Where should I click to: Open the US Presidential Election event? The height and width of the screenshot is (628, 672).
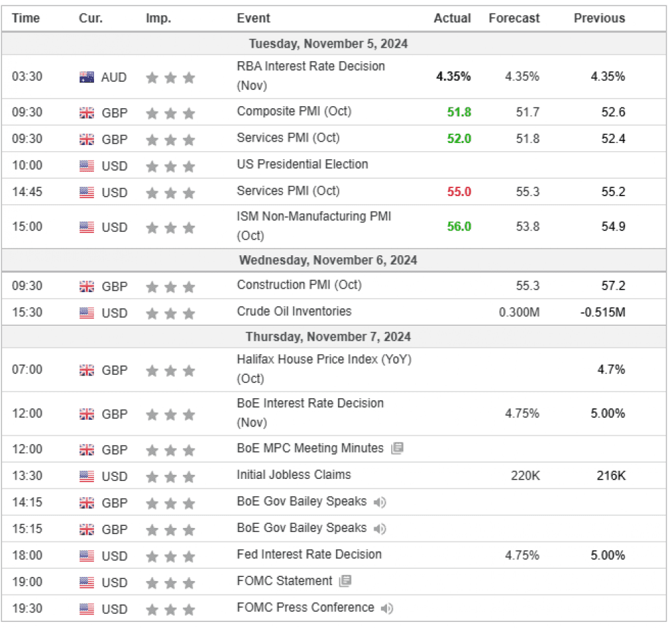[x=302, y=164]
